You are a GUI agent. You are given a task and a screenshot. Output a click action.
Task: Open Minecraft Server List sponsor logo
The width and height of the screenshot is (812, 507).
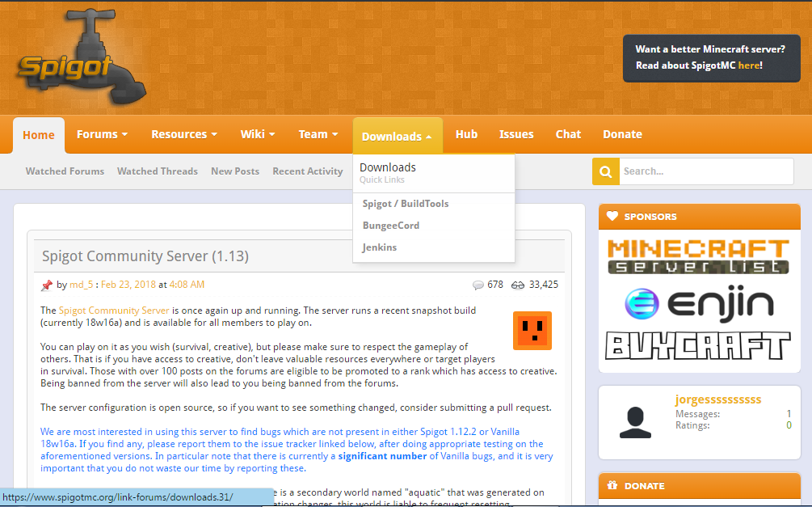pyautogui.click(x=698, y=256)
